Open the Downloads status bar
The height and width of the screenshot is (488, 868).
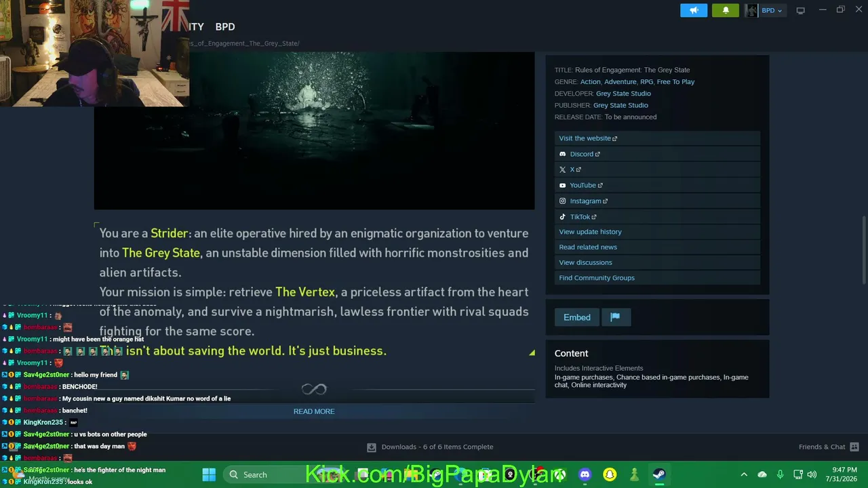[x=430, y=447]
